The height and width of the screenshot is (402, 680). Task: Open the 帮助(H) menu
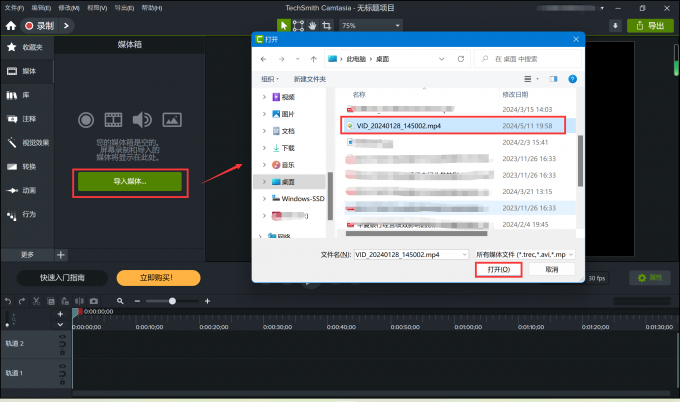(x=150, y=7)
